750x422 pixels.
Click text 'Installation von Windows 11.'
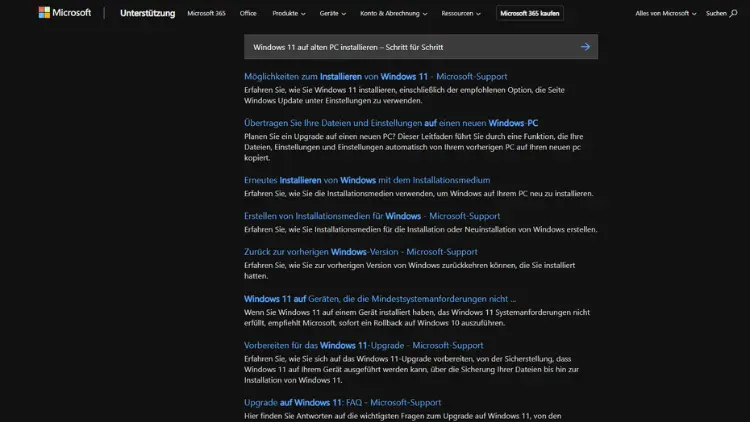293,380
